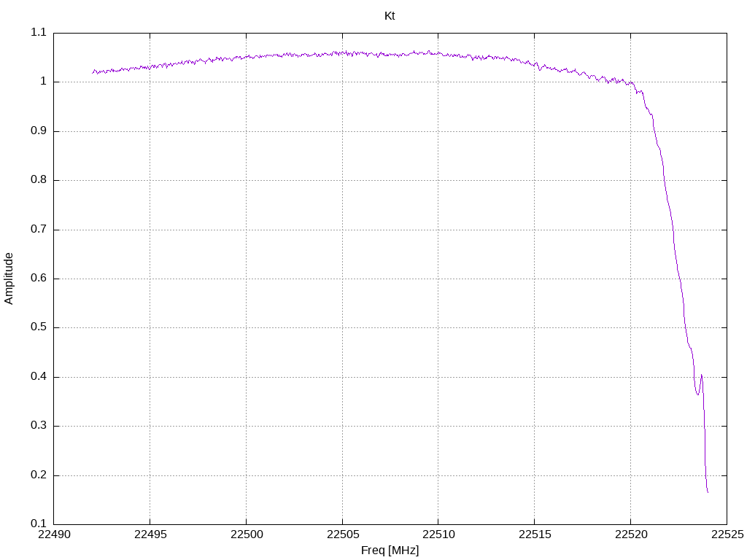Click the y-axis tick label 0.4
Viewport: 747px width, 560px height.
39,377
